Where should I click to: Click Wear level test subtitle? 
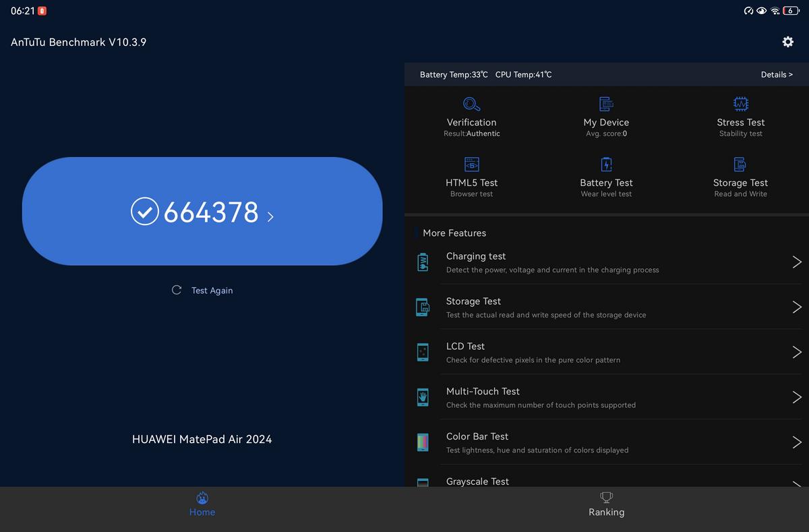[606, 194]
